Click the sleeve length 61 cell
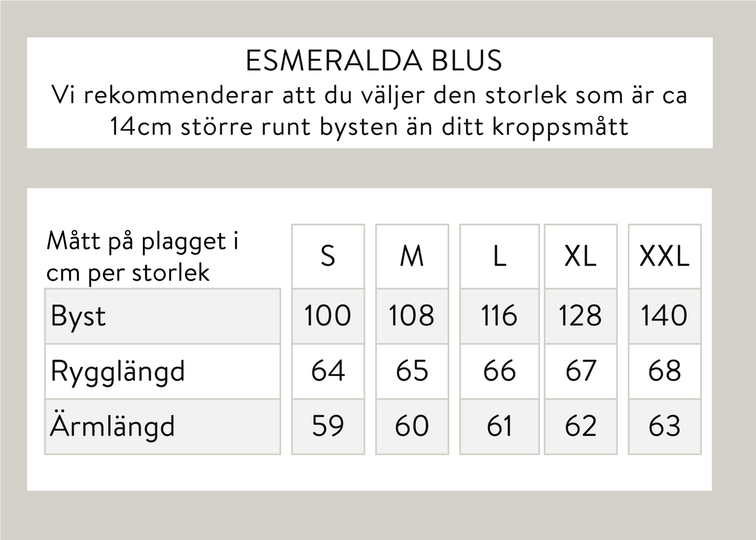 coord(499,426)
